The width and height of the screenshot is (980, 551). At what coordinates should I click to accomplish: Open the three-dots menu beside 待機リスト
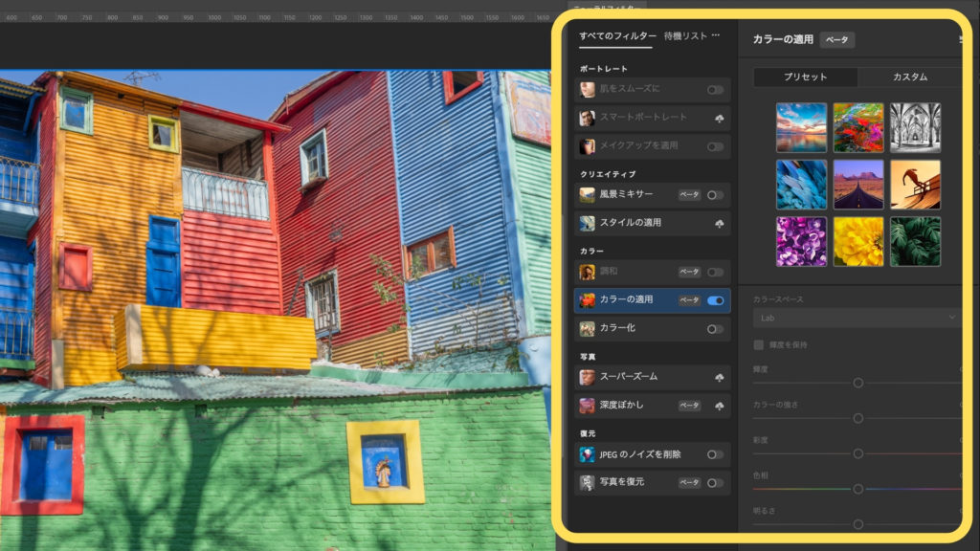tap(716, 35)
